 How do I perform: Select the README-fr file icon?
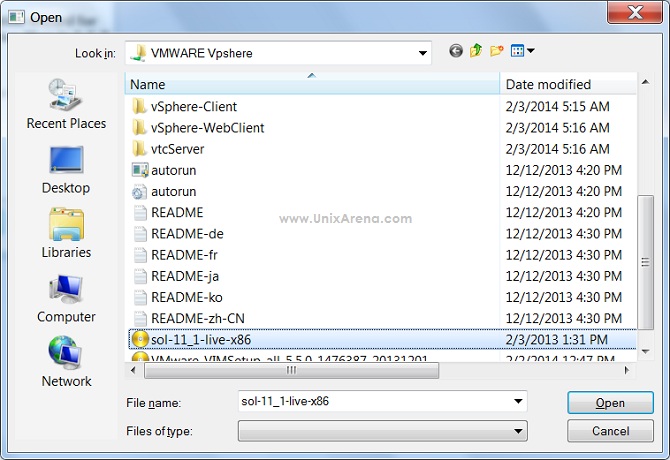pos(140,255)
